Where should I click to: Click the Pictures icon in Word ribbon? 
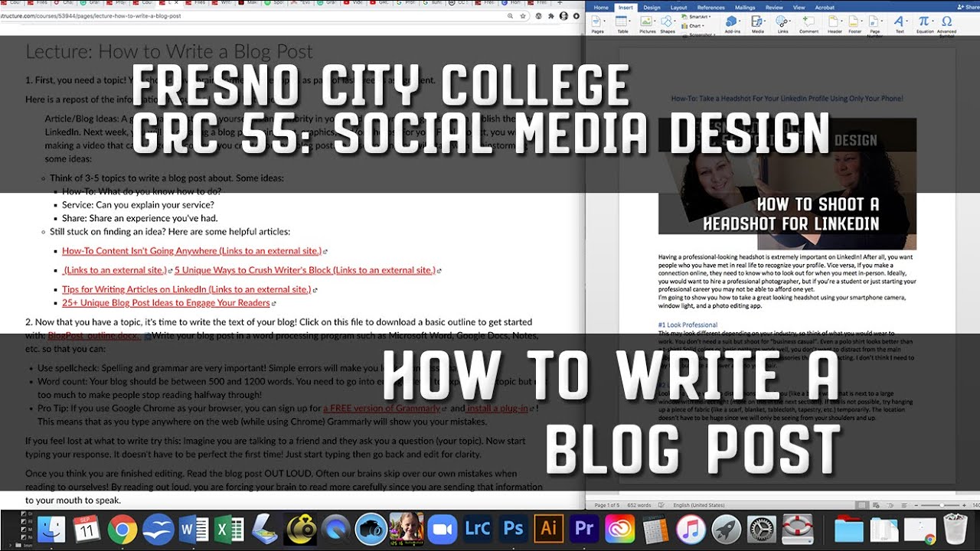tap(648, 24)
